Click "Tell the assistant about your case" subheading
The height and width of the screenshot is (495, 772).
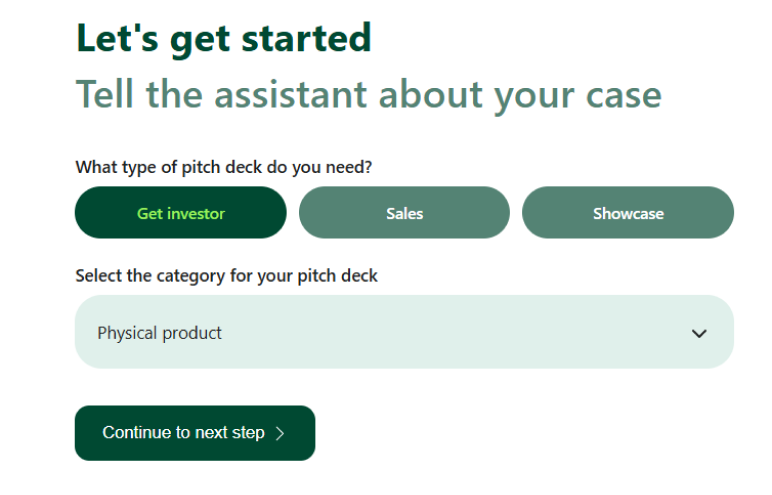pos(369,95)
